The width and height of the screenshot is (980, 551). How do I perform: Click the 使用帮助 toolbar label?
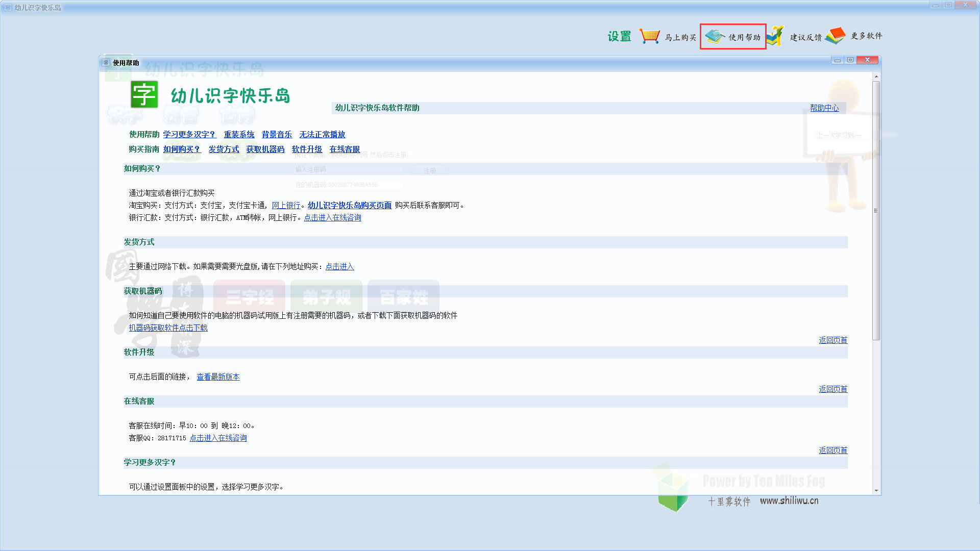point(744,37)
